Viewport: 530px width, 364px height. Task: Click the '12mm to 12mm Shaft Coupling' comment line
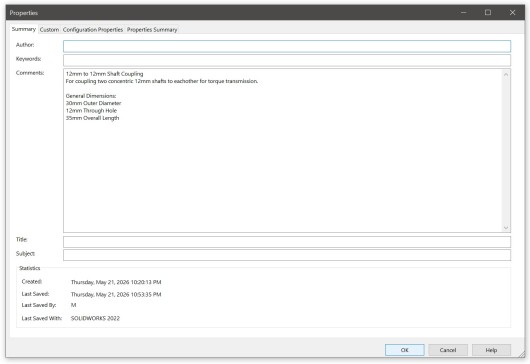coord(104,74)
